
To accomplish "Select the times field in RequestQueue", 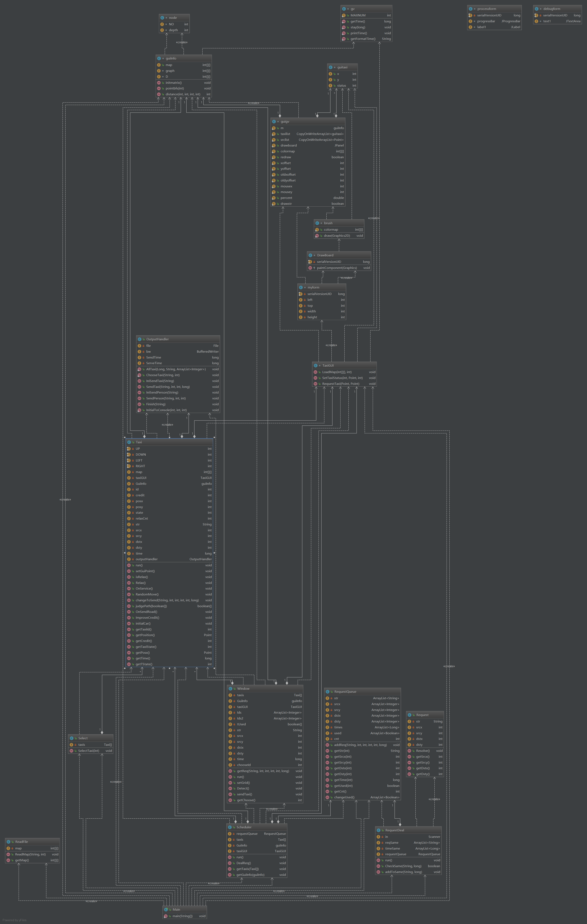I will (363, 727).
